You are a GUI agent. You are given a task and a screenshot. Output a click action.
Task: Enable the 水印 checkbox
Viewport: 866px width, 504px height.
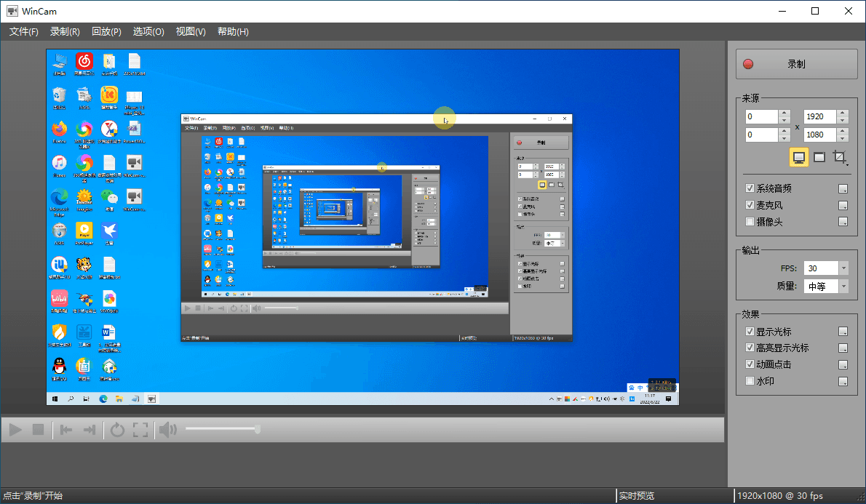pyautogui.click(x=750, y=381)
